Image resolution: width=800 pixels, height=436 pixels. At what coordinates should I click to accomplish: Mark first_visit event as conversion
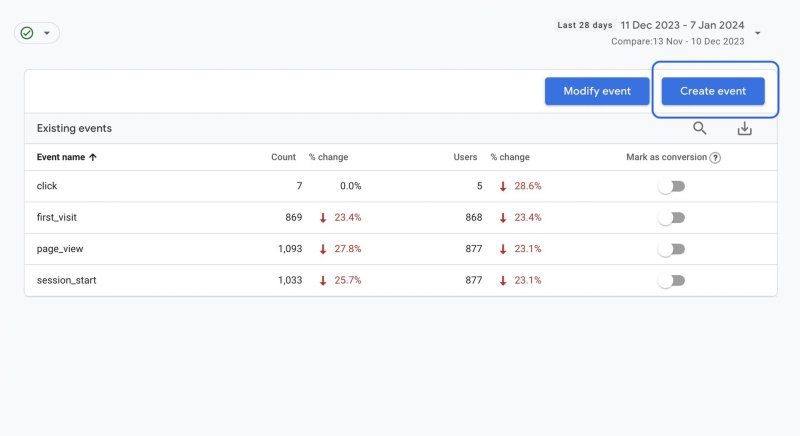pyautogui.click(x=671, y=218)
